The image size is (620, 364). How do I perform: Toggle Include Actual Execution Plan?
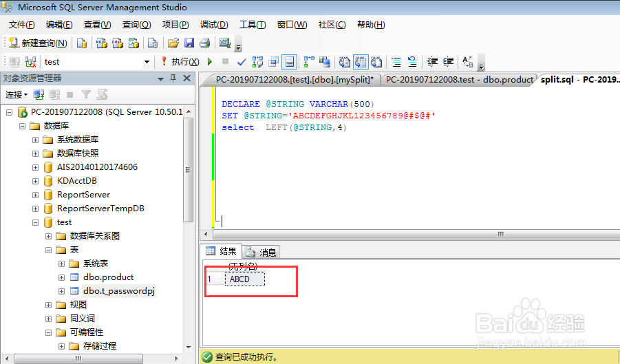tap(309, 62)
